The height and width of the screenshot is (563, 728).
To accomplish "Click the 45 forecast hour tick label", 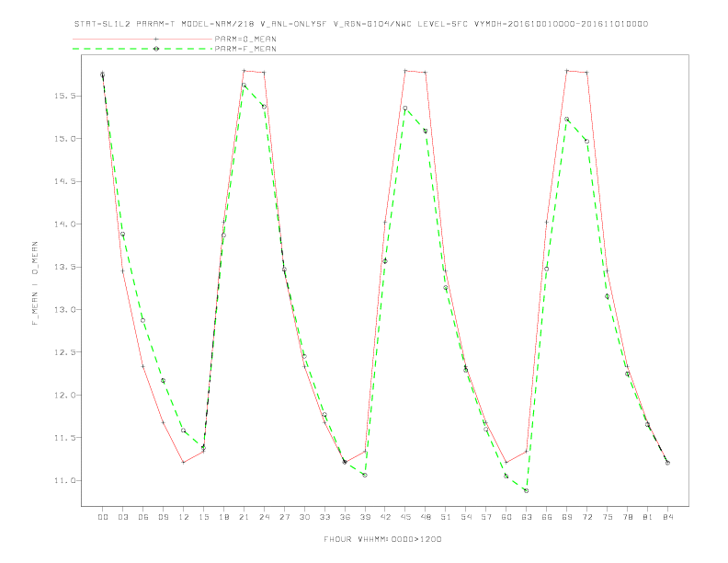I will click(405, 517).
